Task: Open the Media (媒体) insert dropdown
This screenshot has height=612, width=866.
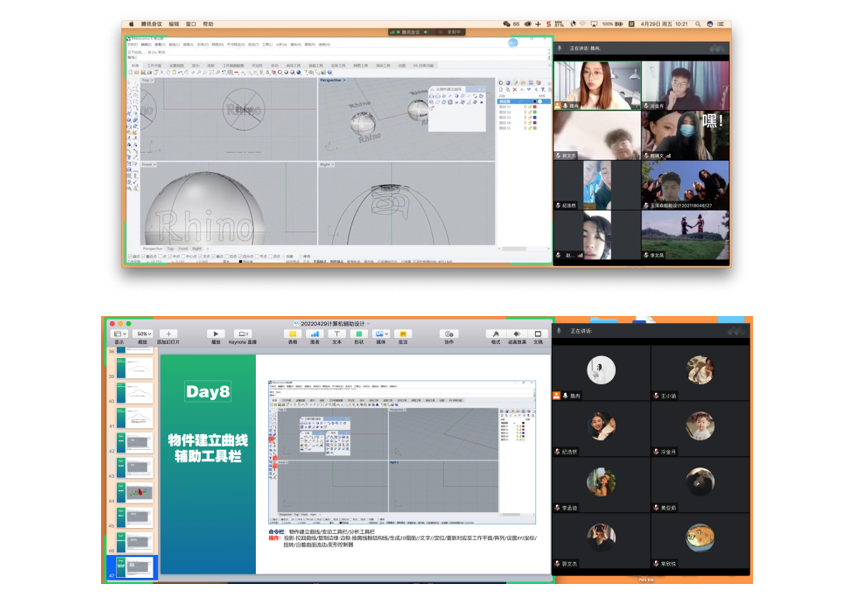Action: [x=381, y=334]
